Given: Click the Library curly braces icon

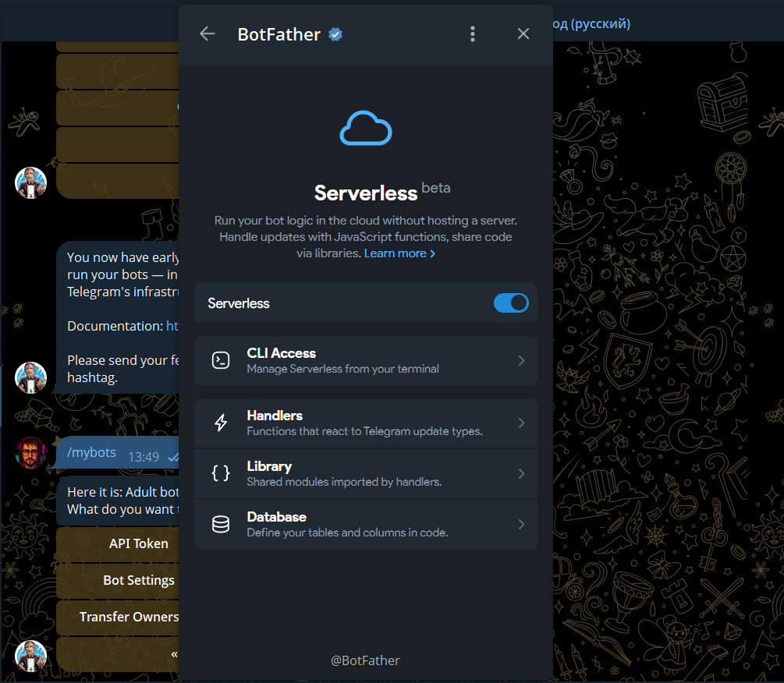Looking at the screenshot, I should [221, 473].
